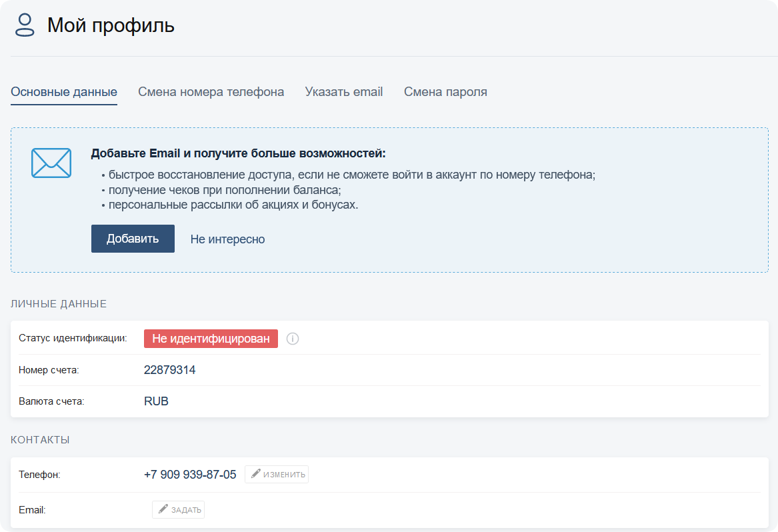Click the pencil icon in the Задать button
The image size is (778, 532).
(x=163, y=509)
